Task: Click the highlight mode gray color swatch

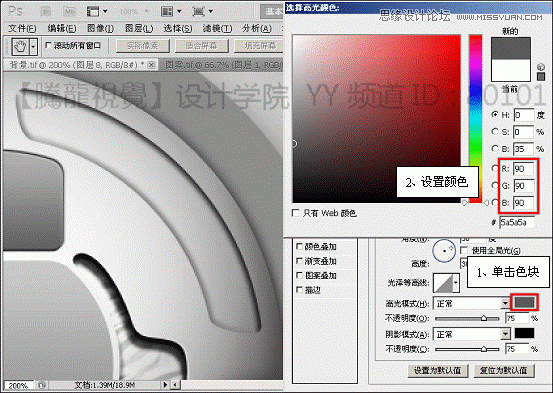Action: (x=524, y=302)
